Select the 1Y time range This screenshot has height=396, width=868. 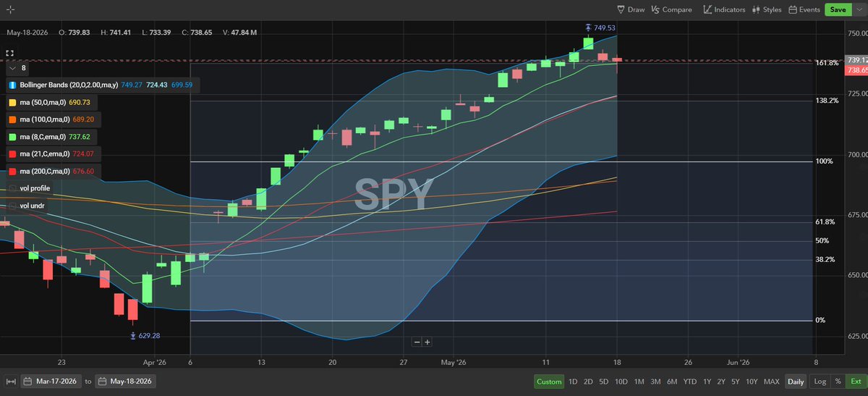[x=707, y=382]
